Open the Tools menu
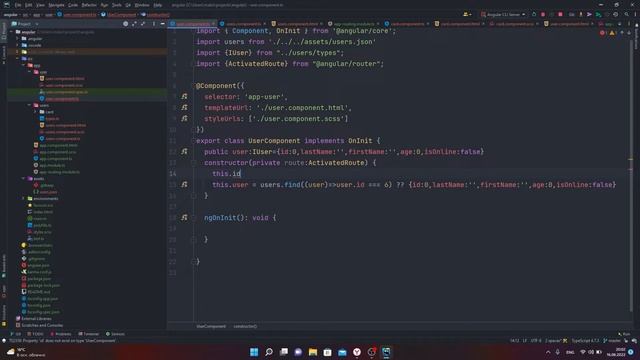Viewport: 640px width, 360px height. 117,5
